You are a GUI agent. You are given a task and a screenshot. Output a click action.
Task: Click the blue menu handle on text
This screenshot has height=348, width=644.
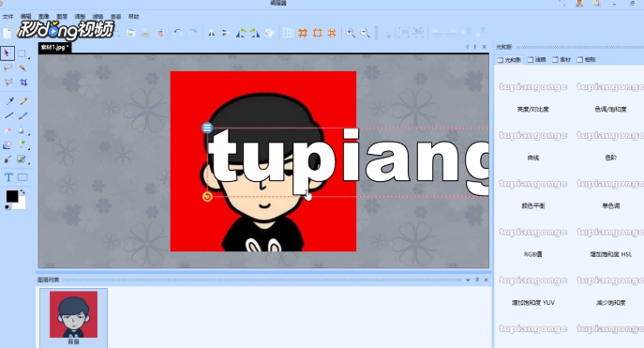[207, 128]
